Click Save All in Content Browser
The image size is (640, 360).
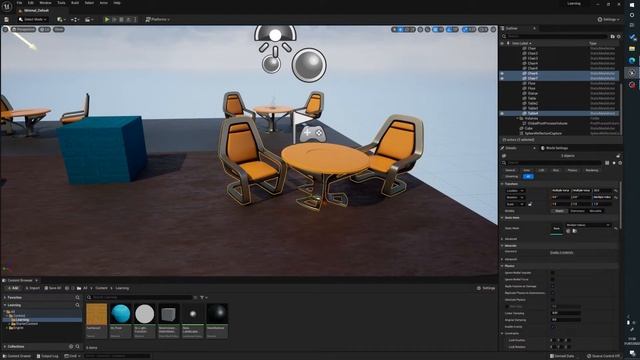click(53, 288)
